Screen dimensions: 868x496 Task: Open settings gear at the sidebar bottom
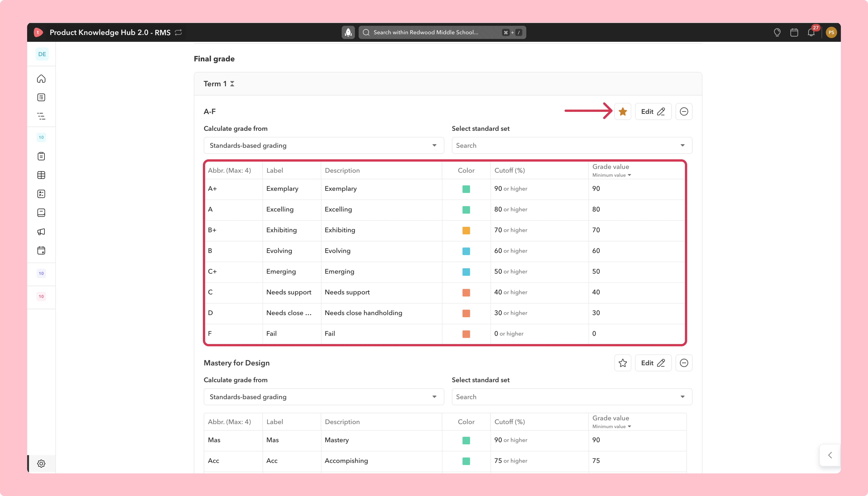coord(41,464)
